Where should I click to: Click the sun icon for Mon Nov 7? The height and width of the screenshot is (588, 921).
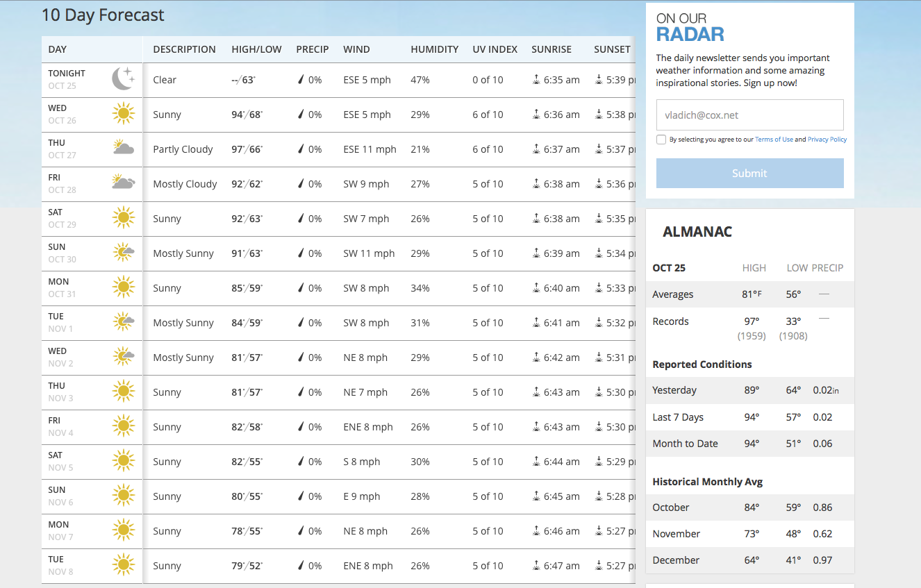click(x=124, y=530)
